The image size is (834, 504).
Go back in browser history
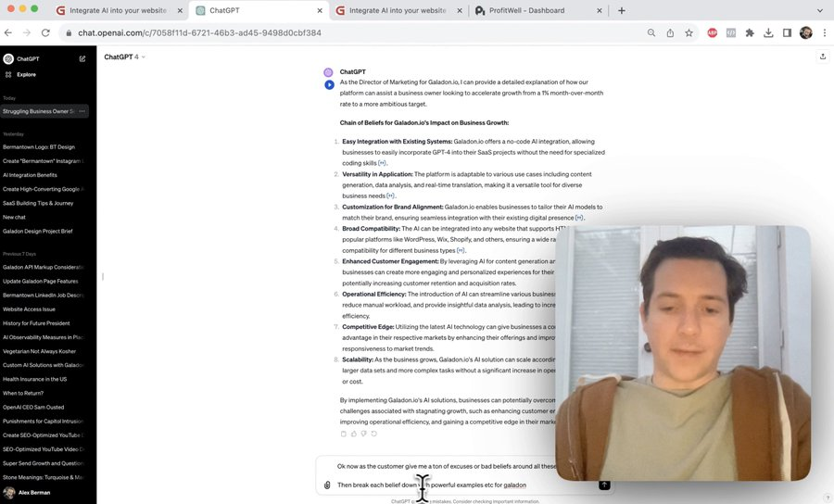8,33
